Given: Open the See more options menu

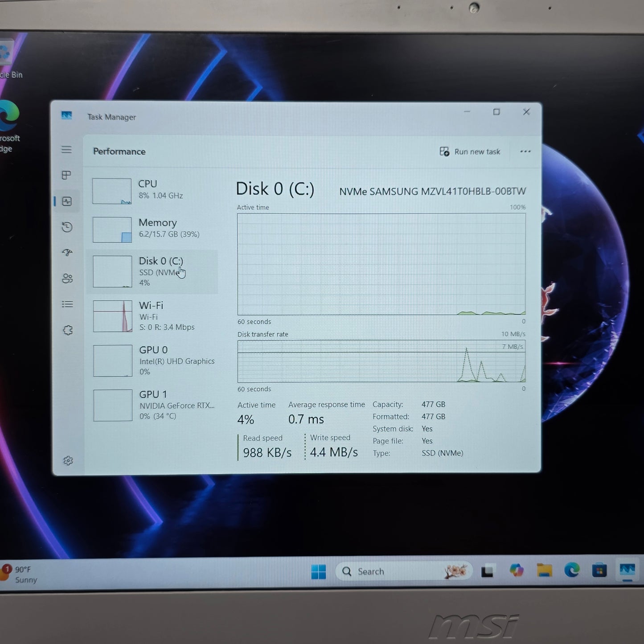Looking at the screenshot, I should point(525,152).
